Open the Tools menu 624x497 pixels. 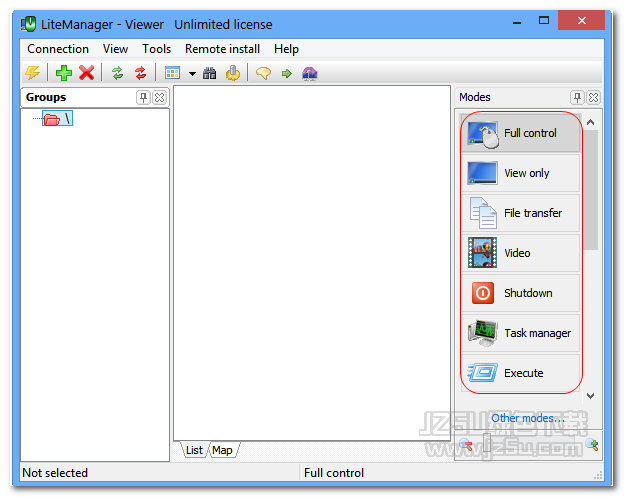click(156, 49)
